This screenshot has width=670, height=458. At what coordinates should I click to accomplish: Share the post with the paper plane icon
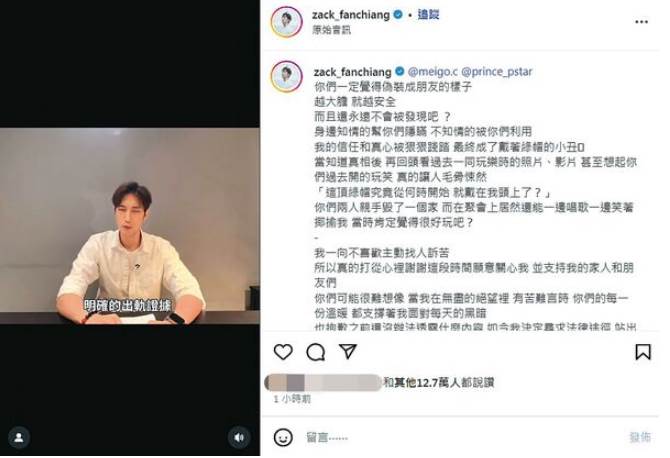348,351
